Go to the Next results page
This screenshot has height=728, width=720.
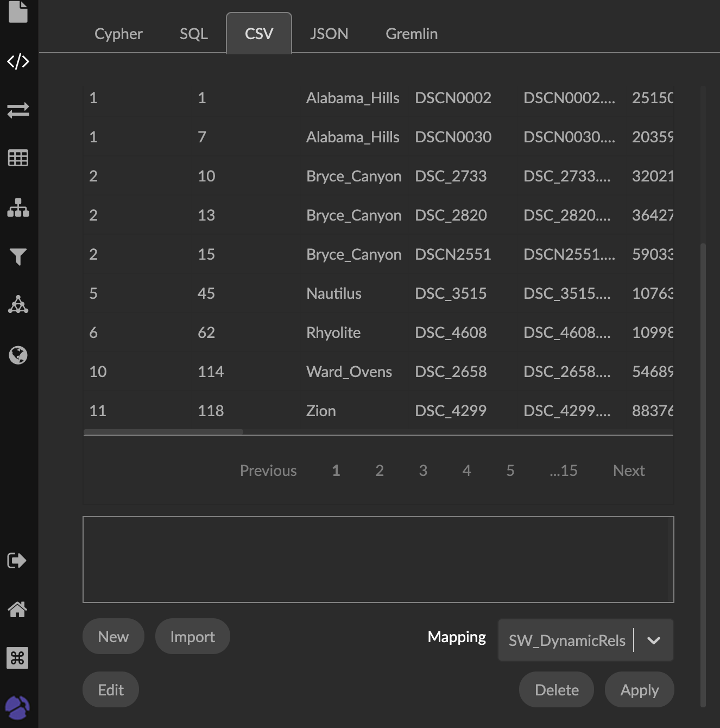629,470
